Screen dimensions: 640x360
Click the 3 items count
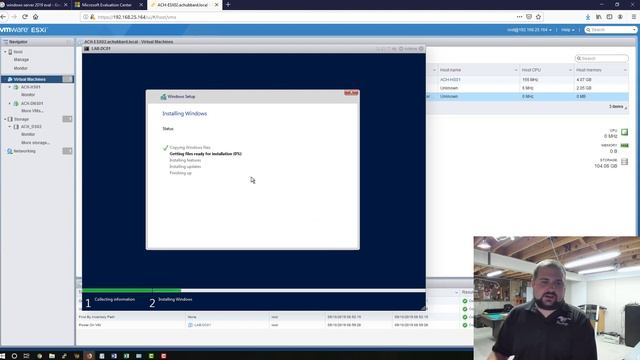[616, 107]
